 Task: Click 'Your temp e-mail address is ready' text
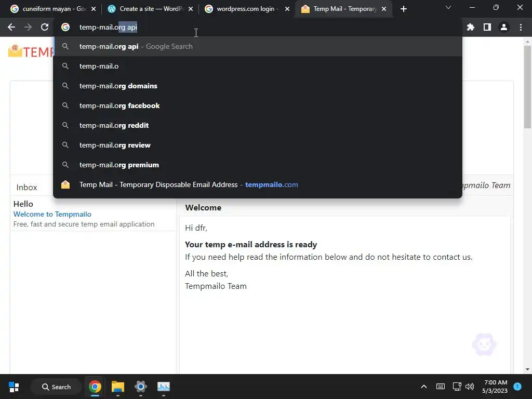[251, 245]
